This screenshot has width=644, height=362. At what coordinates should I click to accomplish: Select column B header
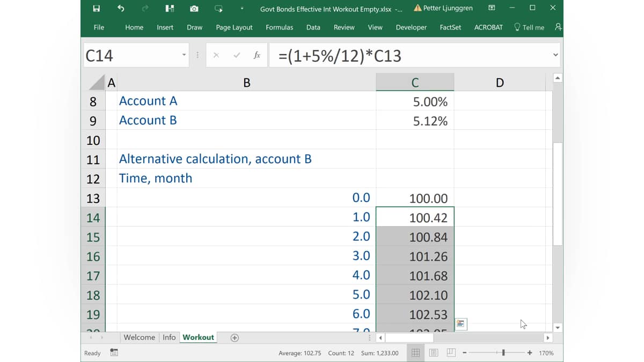pos(246,82)
